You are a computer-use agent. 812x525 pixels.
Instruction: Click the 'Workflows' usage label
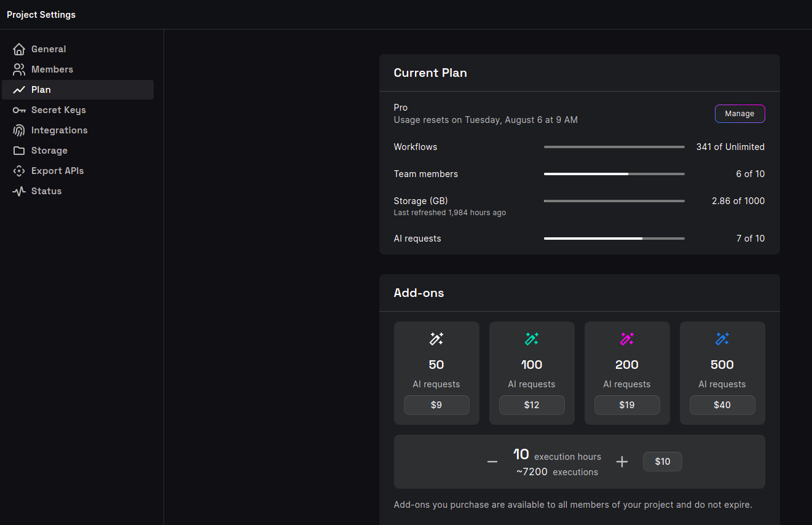(x=416, y=147)
